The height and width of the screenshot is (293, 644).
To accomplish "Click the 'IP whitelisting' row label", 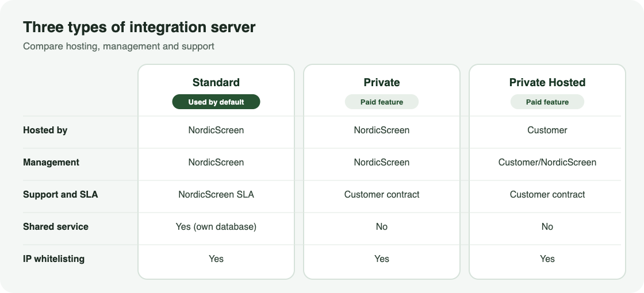I will pyautogui.click(x=54, y=259).
